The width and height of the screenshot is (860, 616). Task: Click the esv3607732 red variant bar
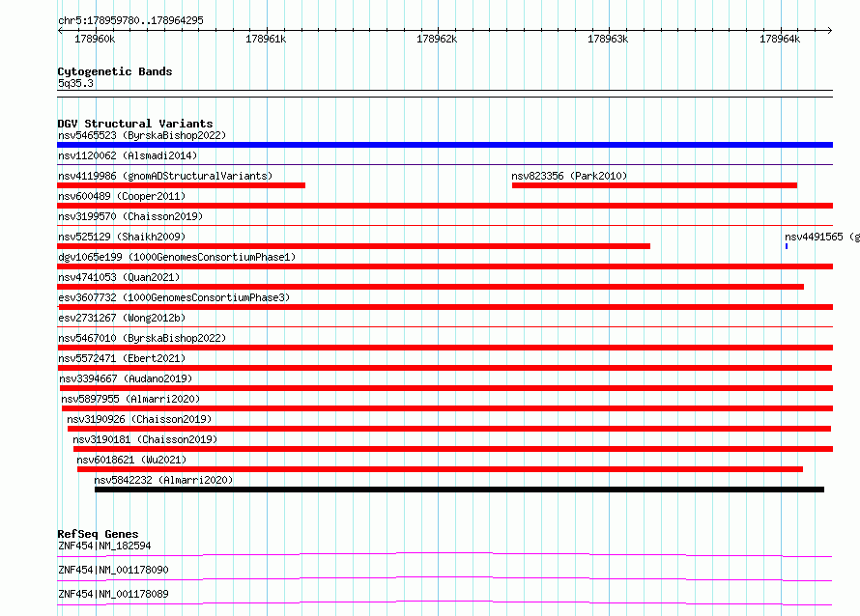444,307
